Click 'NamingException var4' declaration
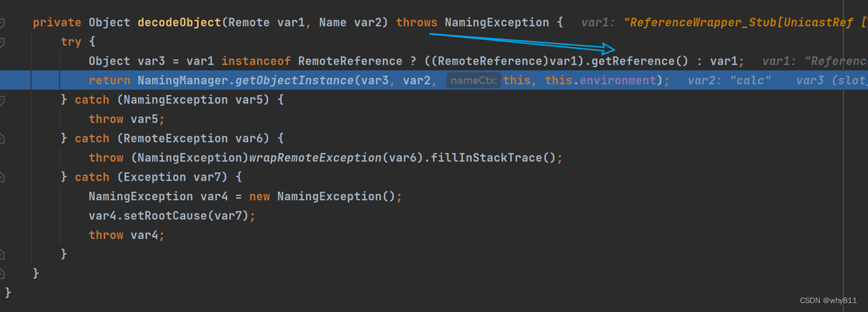The height and width of the screenshot is (312, 868). [158, 196]
